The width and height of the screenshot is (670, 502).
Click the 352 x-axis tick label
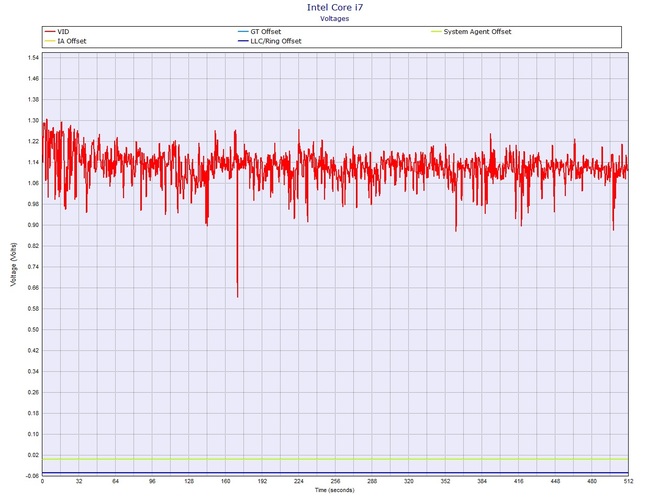point(445,481)
